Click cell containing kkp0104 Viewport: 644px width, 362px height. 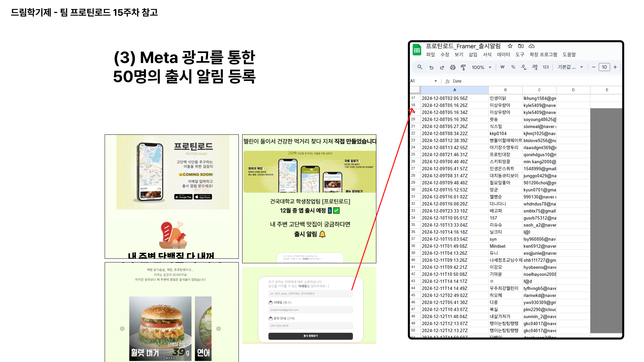click(505, 133)
